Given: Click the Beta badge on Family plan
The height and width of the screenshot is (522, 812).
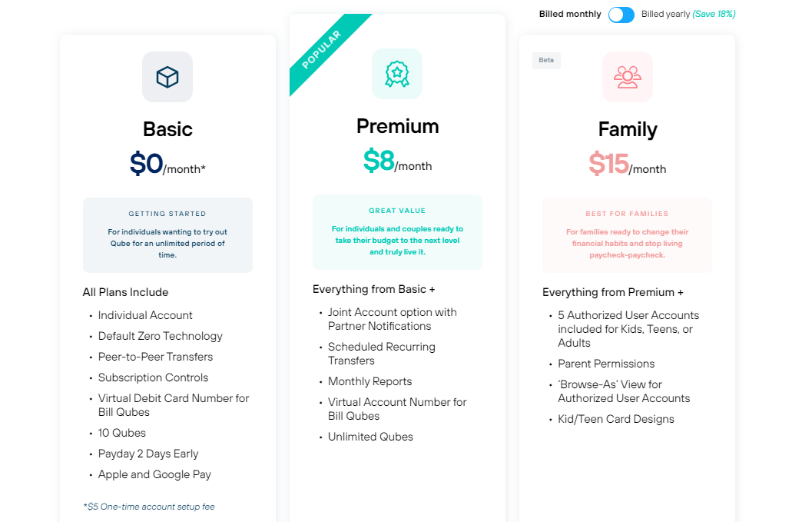Looking at the screenshot, I should [x=546, y=60].
